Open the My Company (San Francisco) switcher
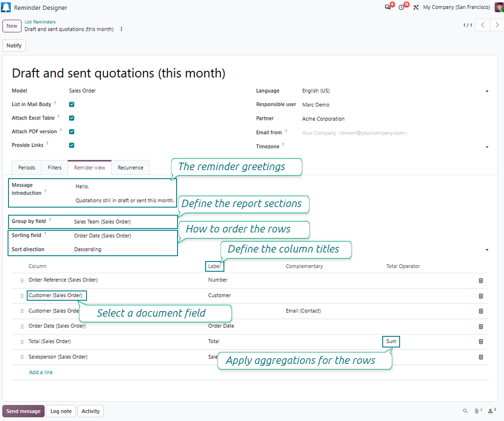504x421 pixels. tap(456, 7)
